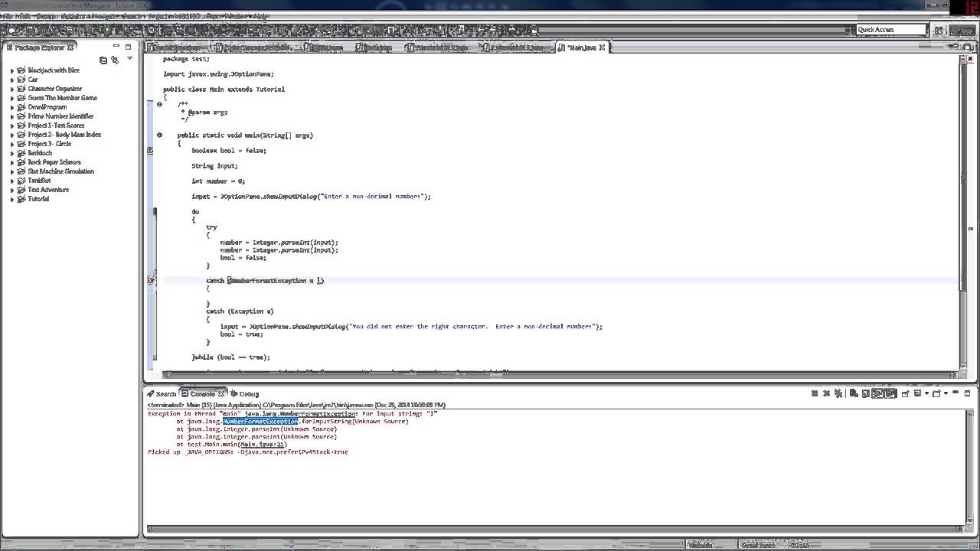
Task: Open the Display Selected Console dropdown arrow
Action: [926, 393]
